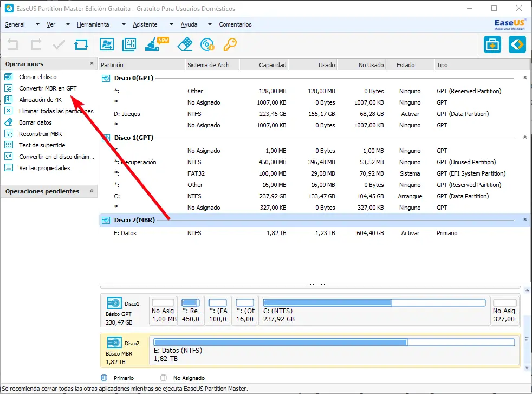Click the Redo arrow in the toolbar
The image size is (532, 394).
point(36,45)
